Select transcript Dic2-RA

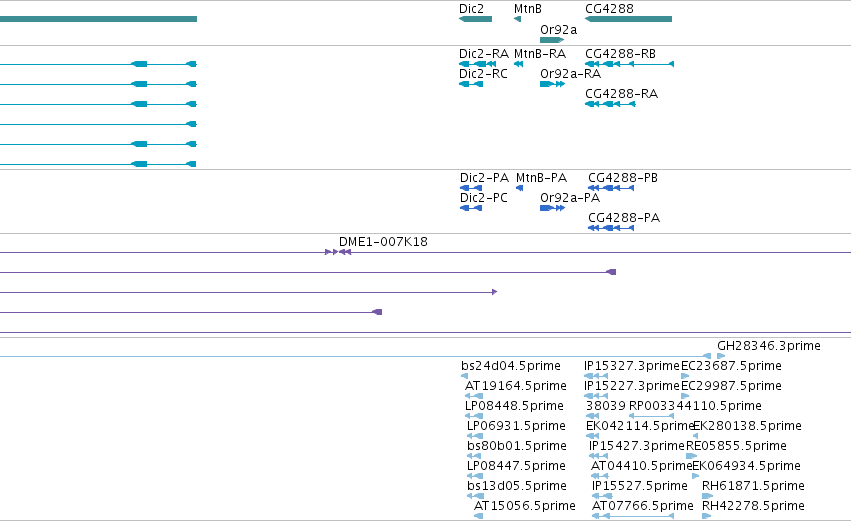pos(484,54)
